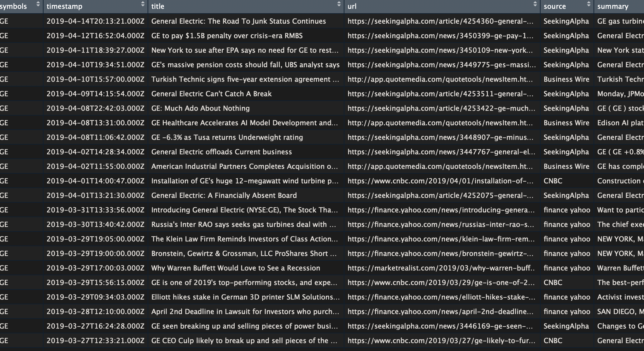Screen dimensions: 644x351
Task: Click title 'The Klein Law Firm Reminds Investors'
Action: pyautogui.click(x=244, y=239)
